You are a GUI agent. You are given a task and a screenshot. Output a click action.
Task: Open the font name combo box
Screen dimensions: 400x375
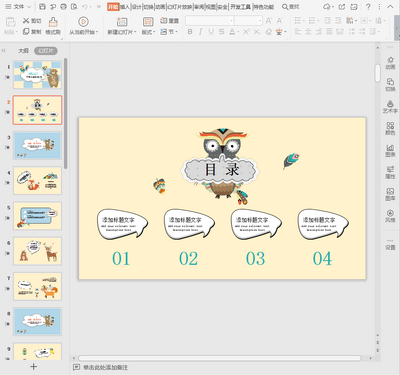(x=209, y=21)
